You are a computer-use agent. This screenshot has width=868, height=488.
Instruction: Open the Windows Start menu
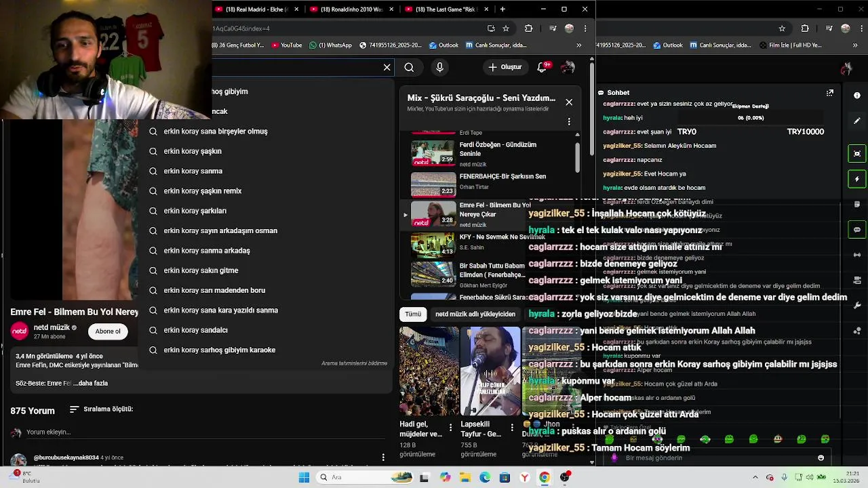pyautogui.click(x=304, y=478)
